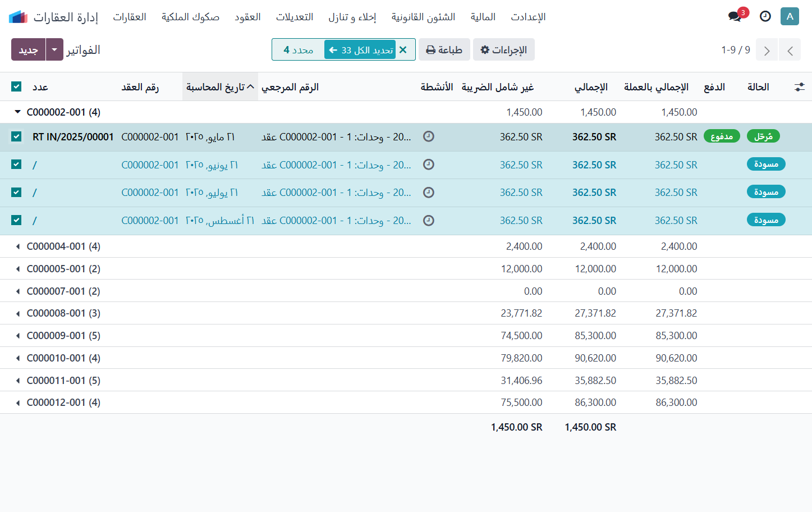The width and height of the screenshot is (812, 512).
Task: Open the التعديلات menu
Action: click(295, 17)
